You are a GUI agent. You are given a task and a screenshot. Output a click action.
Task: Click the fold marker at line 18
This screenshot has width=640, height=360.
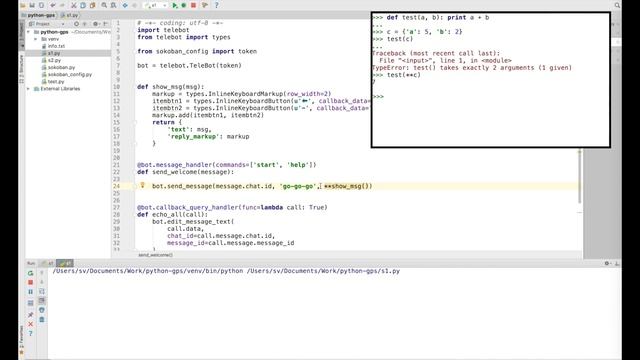[x=135, y=144]
